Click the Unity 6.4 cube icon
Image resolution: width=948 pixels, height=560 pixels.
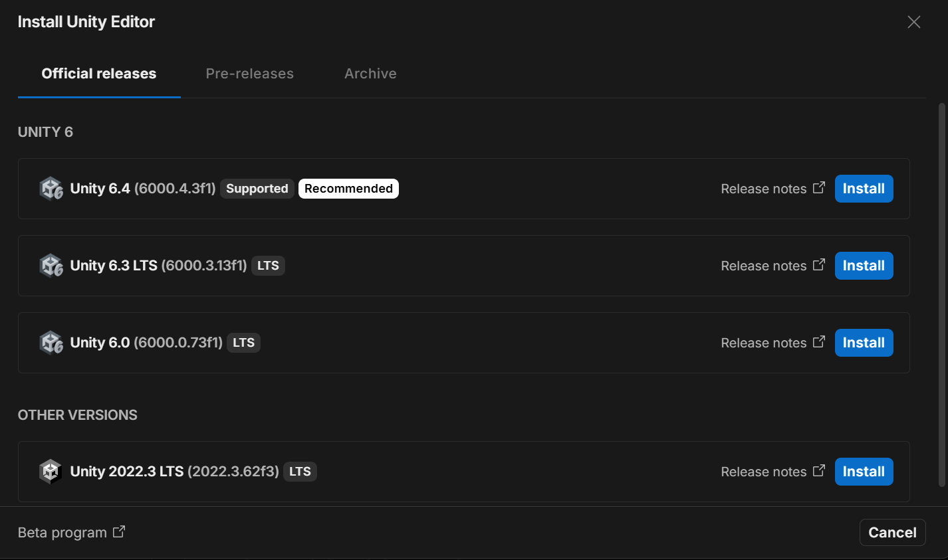click(x=51, y=189)
